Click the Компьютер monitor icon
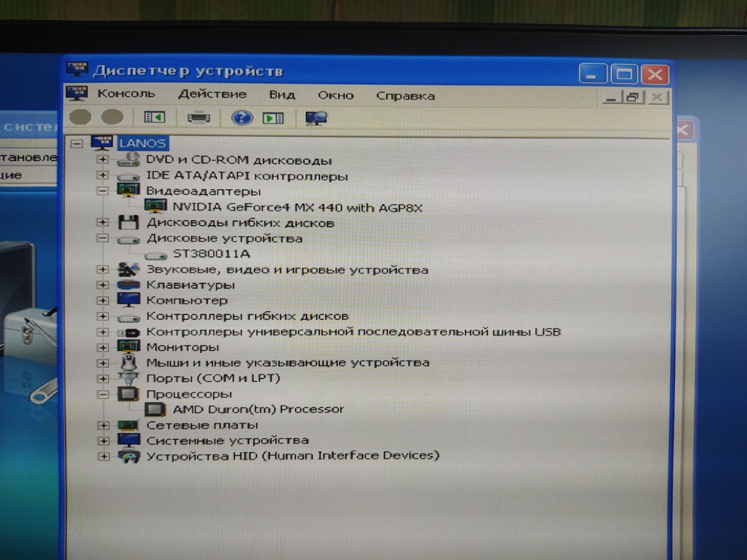This screenshot has height=560, width=747. (128, 300)
